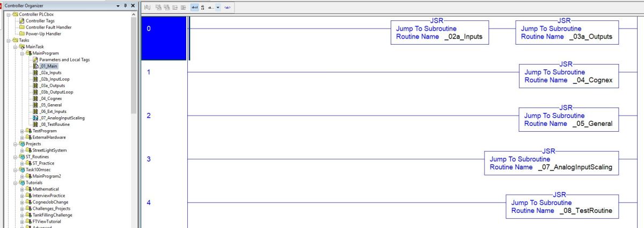Expand the ExternalHardware node
The height and width of the screenshot is (228, 644).
pos(22,137)
